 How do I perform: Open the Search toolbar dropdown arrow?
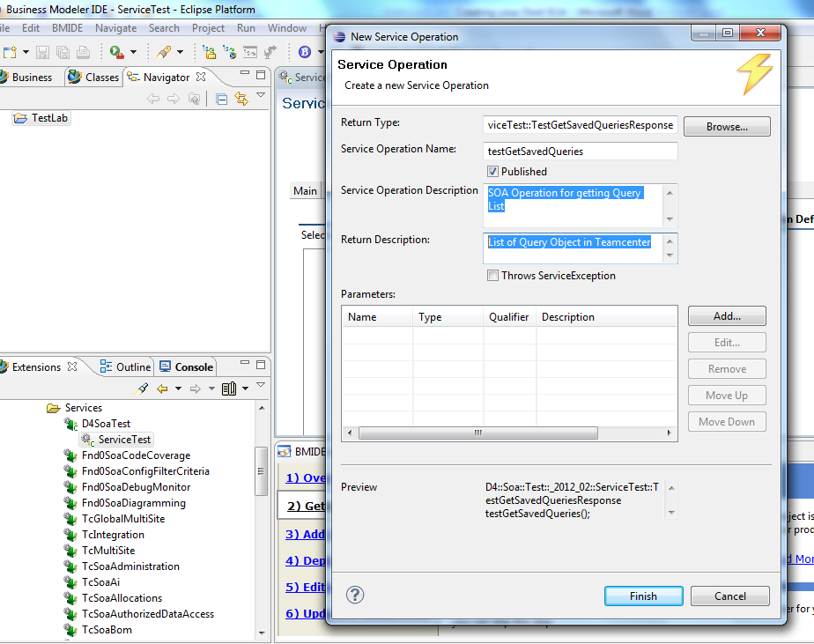click(180, 52)
